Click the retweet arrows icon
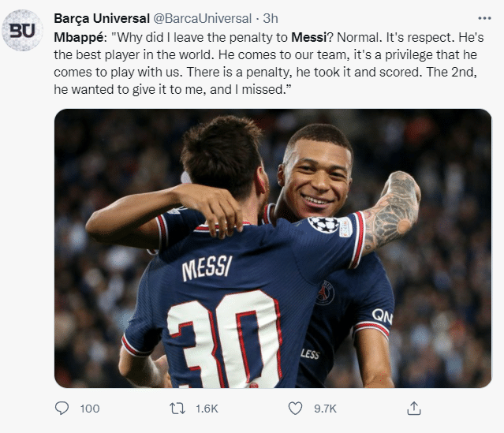Image resolution: width=504 pixels, height=433 pixels. pos(178,408)
